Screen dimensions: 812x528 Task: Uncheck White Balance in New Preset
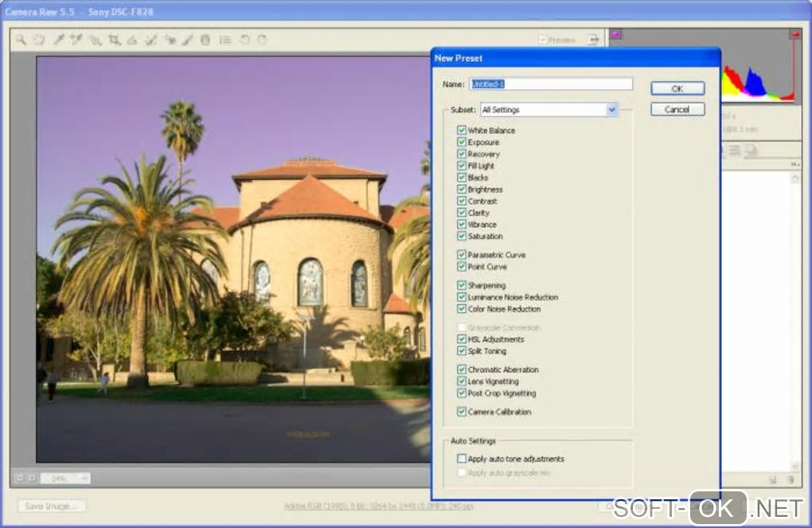tap(462, 130)
